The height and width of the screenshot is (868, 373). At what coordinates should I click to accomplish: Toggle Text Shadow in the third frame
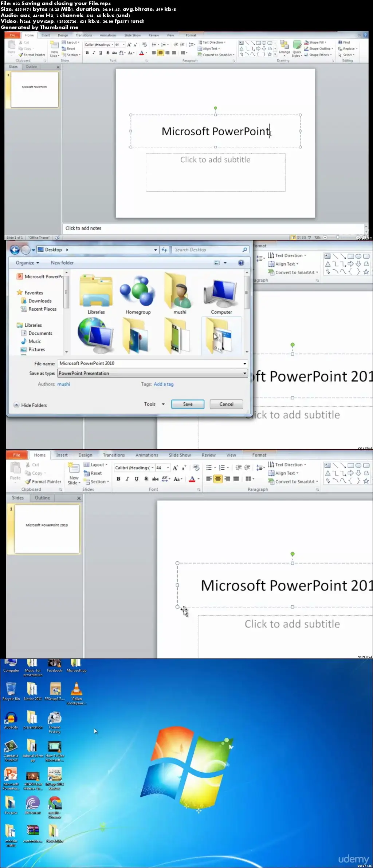click(x=146, y=479)
